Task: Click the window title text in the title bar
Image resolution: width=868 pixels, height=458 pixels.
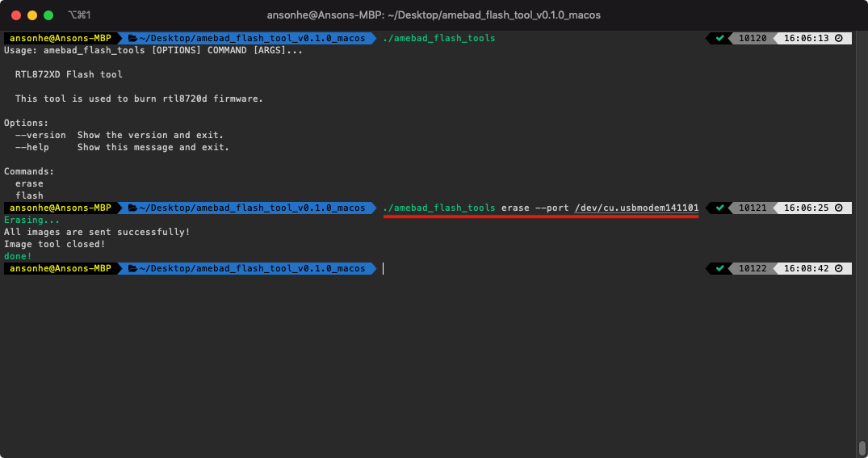Action: point(434,15)
